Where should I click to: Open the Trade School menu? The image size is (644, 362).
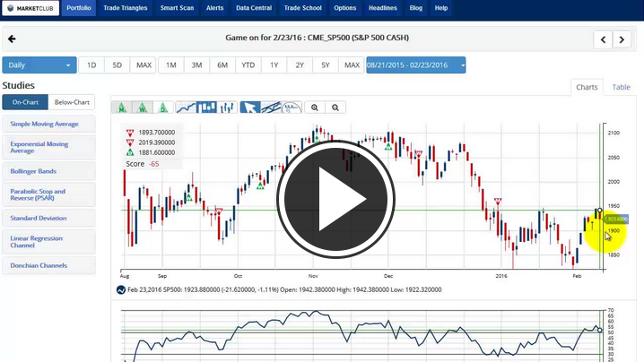click(x=302, y=8)
